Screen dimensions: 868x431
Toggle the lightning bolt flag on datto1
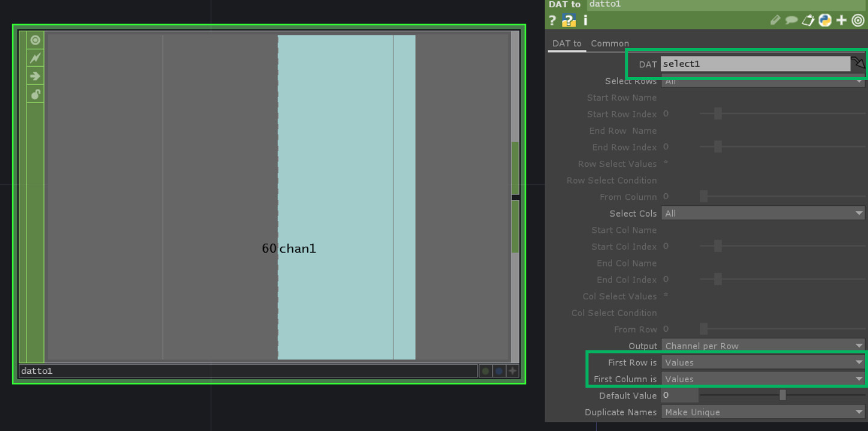35,58
